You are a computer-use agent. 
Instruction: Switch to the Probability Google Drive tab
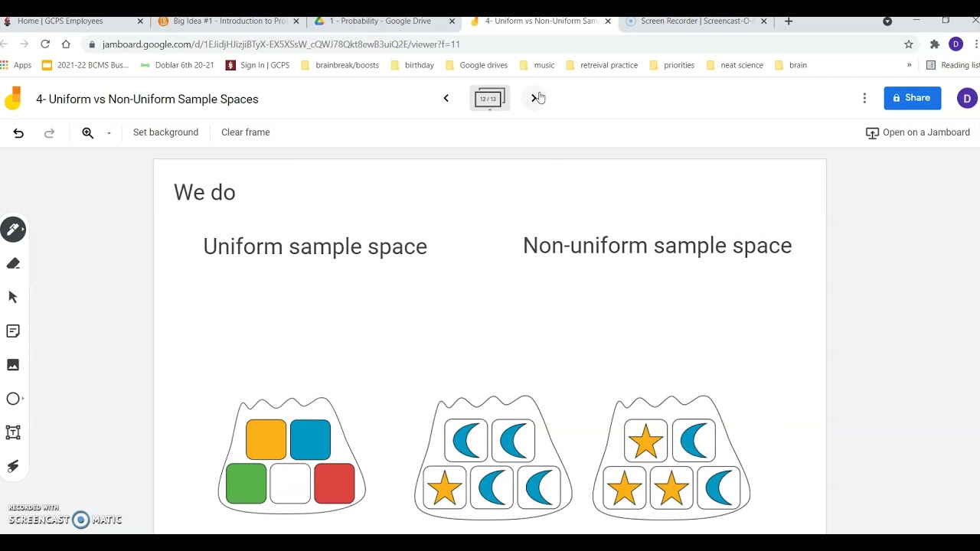point(381,21)
